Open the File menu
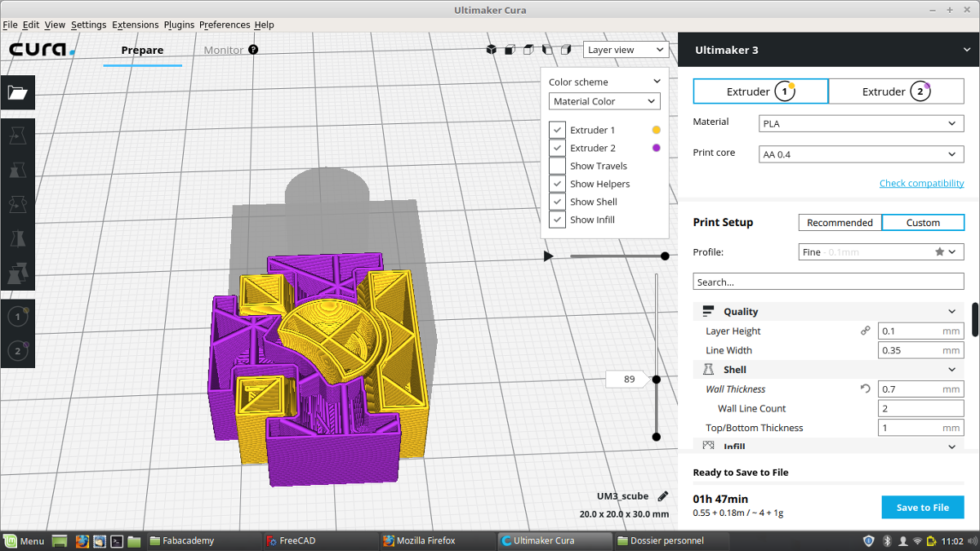980x551 pixels. (x=10, y=24)
